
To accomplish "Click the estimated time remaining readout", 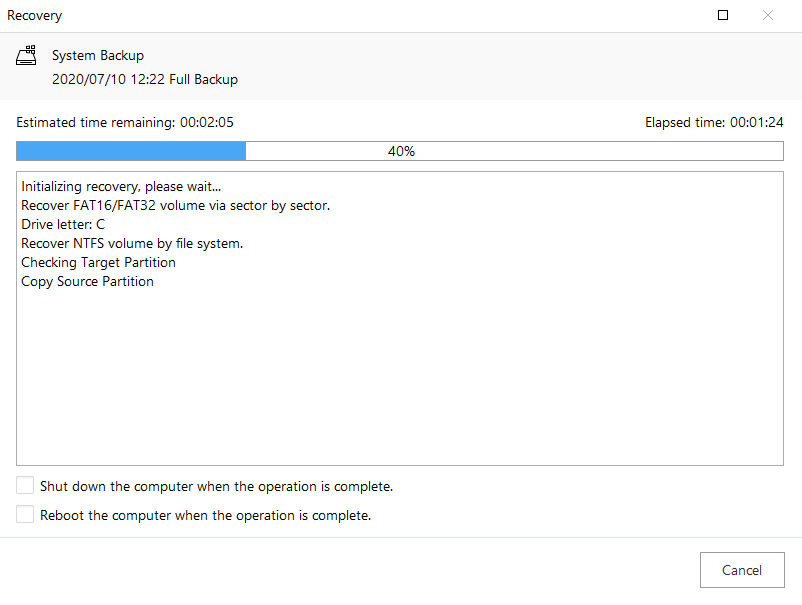I will point(125,122).
